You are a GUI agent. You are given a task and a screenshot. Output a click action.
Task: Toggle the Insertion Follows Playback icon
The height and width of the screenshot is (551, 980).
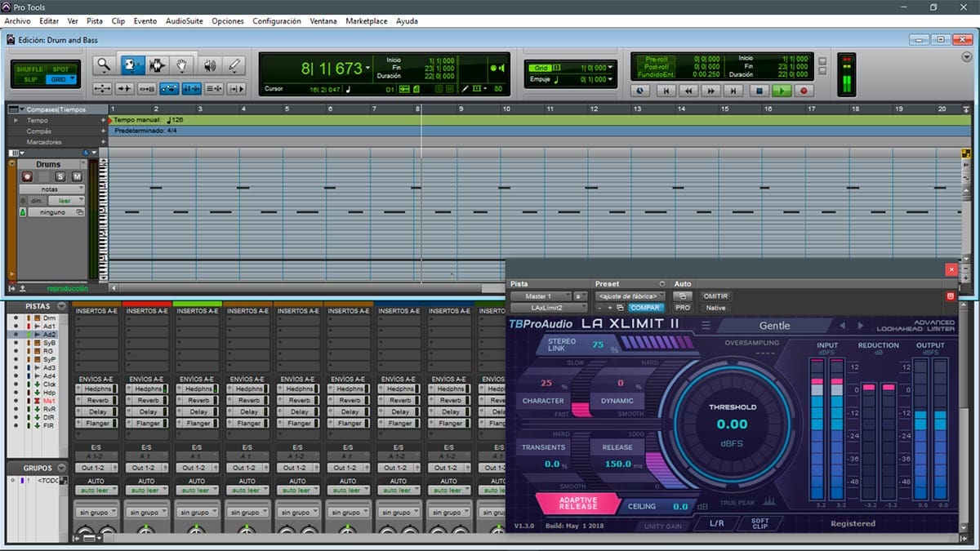tap(236, 88)
